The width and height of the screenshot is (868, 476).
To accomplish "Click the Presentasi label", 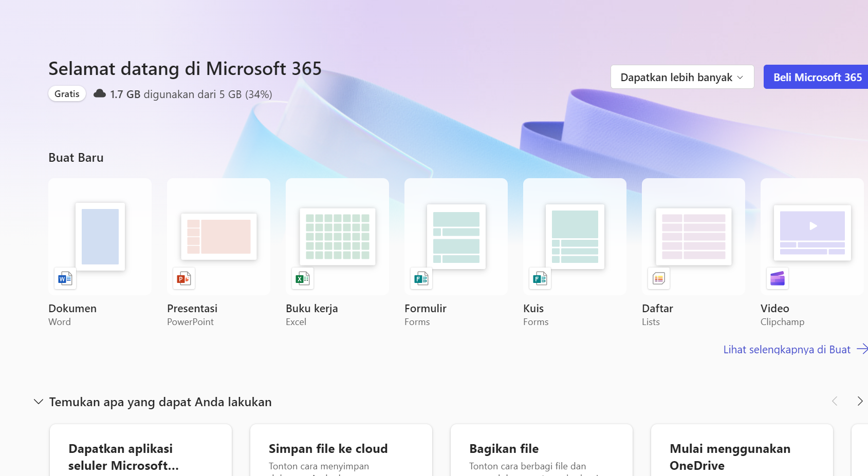I will [192, 309].
